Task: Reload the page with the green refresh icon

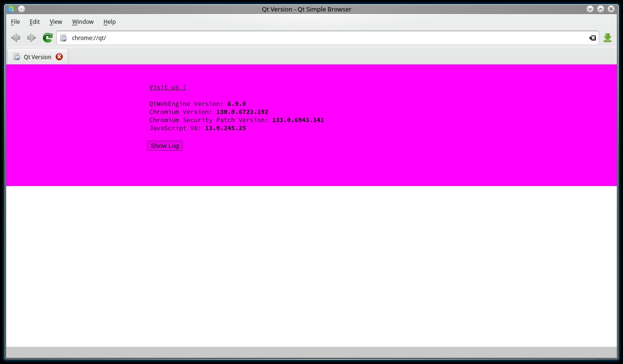Action: click(x=47, y=38)
